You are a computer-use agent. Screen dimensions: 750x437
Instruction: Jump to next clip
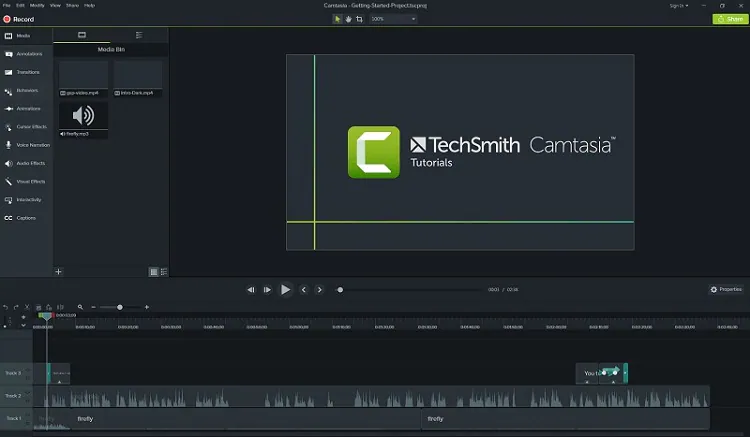click(320, 290)
